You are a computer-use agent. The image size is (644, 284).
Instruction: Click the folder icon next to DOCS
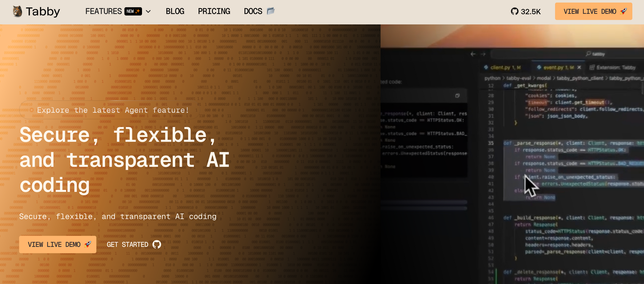[271, 11]
